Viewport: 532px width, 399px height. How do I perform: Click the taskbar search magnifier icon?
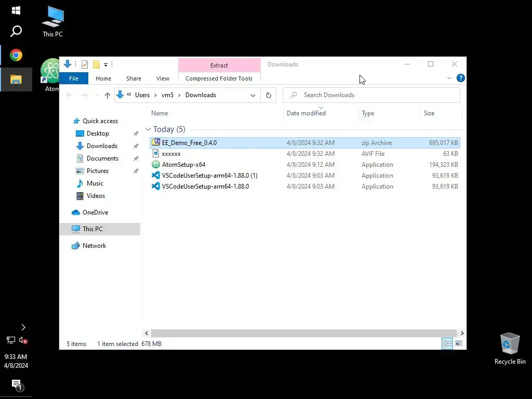(x=16, y=31)
